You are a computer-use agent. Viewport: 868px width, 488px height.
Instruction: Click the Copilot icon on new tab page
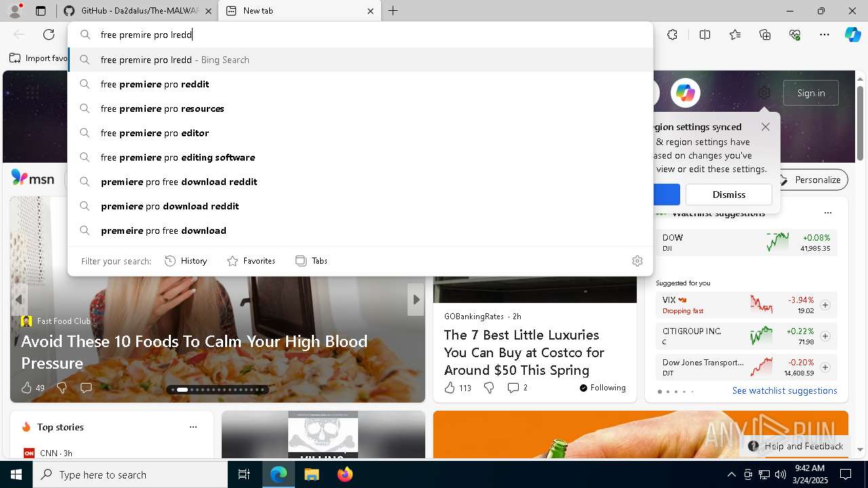coord(686,93)
